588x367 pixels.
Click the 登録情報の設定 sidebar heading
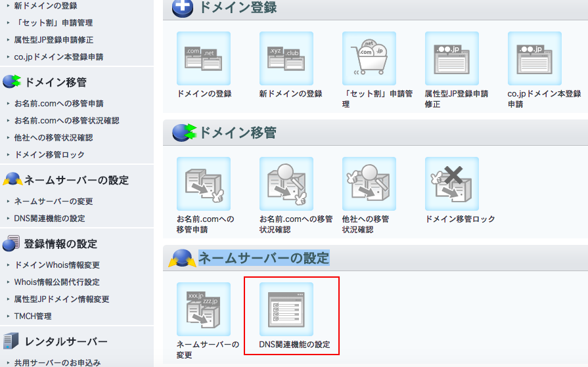pos(60,244)
